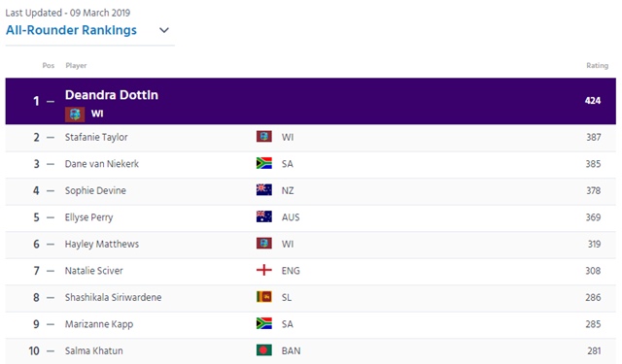Click the Sri Lanka flag icon

(x=264, y=297)
